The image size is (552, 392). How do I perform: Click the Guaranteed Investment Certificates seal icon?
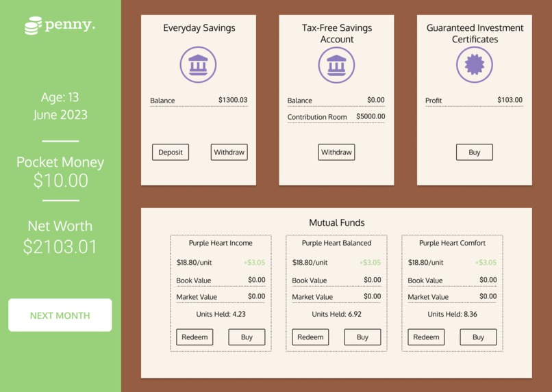475,65
